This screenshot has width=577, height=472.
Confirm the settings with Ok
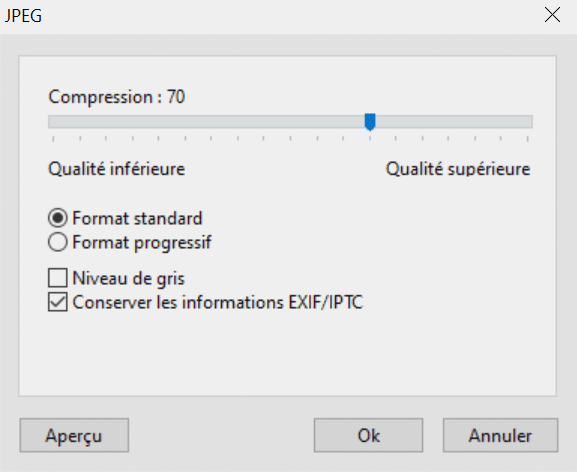click(368, 435)
